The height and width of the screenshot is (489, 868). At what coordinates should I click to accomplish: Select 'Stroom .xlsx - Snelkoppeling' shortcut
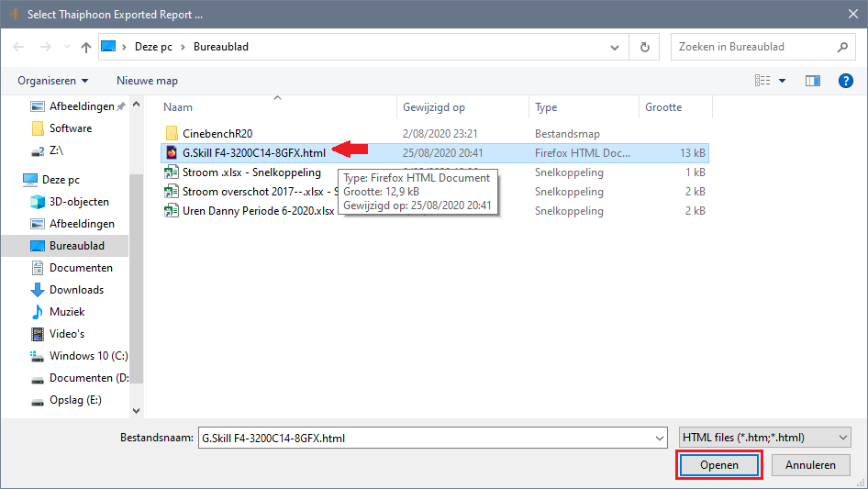[x=252, y=172]
